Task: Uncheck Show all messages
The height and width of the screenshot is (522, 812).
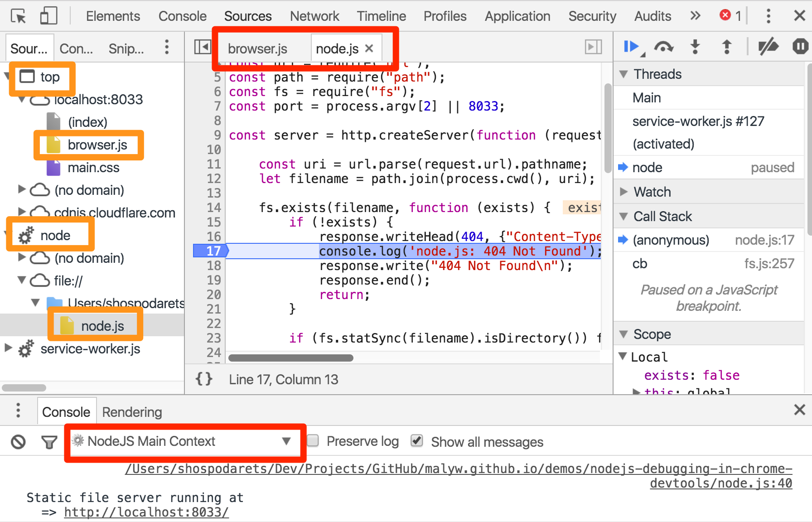Action: point(416,440)
